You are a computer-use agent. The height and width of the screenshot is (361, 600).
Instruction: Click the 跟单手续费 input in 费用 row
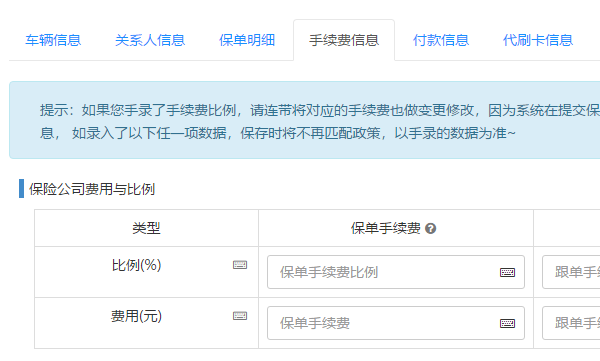pyautogui.click(x=571, y=323)
